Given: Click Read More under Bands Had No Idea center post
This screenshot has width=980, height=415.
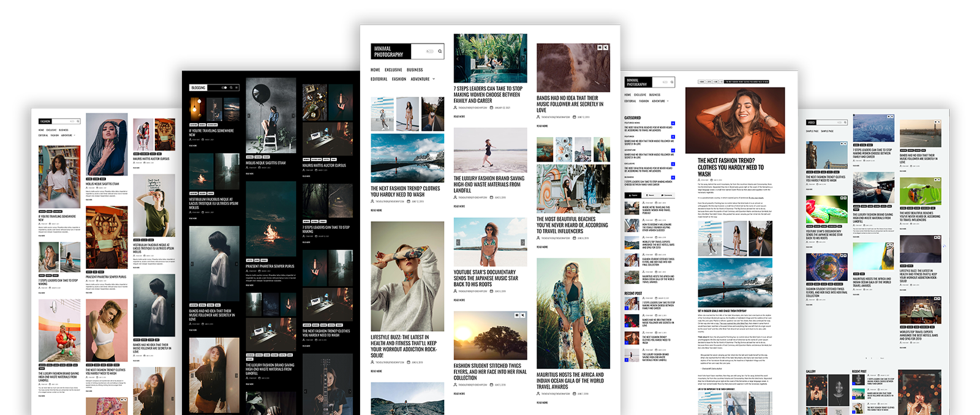Looking at the screenshot, I should coord(542,126).
